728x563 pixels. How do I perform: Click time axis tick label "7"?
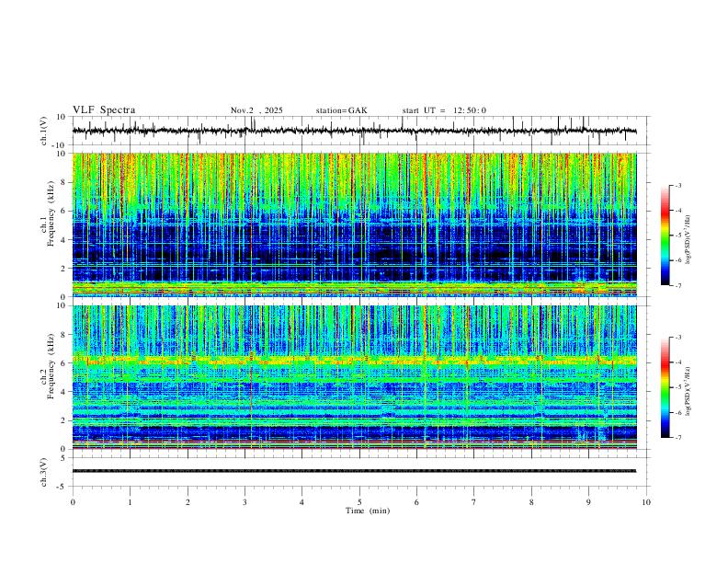coord(474,502)
